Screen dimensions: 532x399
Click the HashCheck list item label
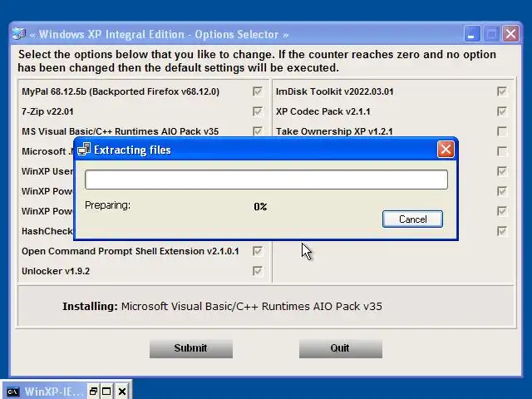(x=47, y=231)
